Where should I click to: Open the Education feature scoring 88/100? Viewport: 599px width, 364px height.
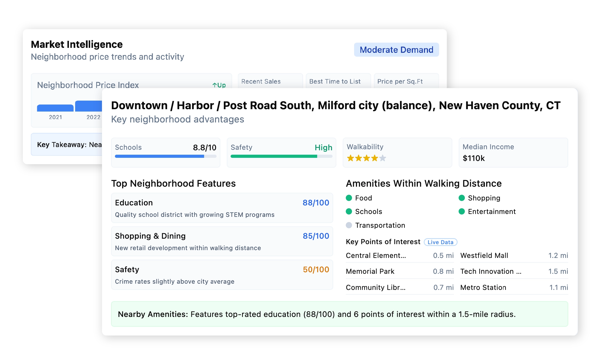coord(222,208)
